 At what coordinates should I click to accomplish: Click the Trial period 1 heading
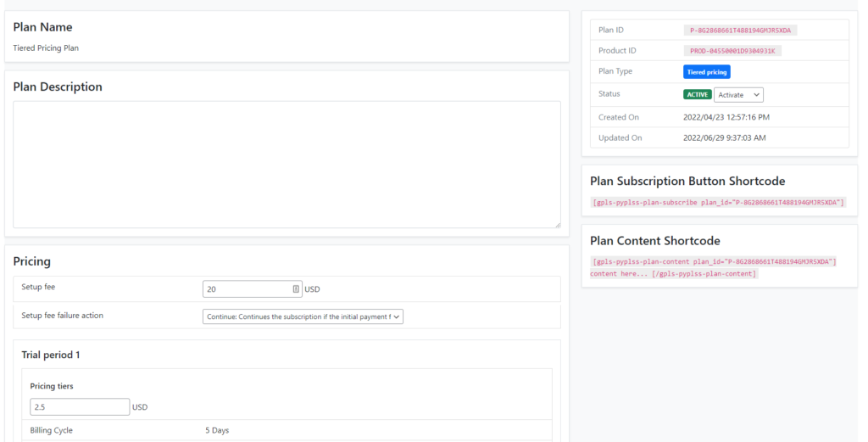51,355
